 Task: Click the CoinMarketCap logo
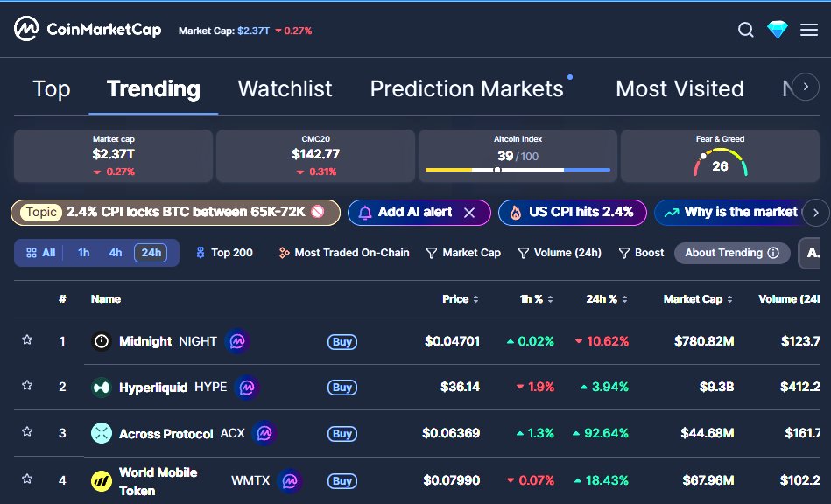coord(88,29)
